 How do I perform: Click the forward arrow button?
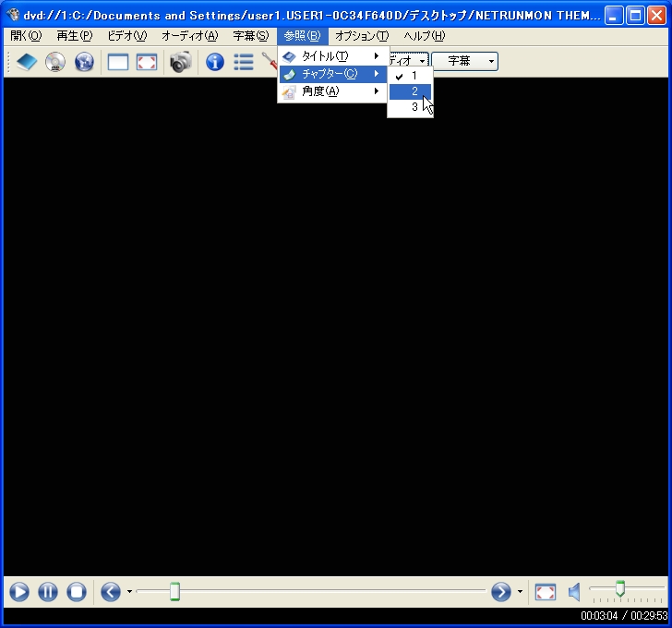click(501, 592)
